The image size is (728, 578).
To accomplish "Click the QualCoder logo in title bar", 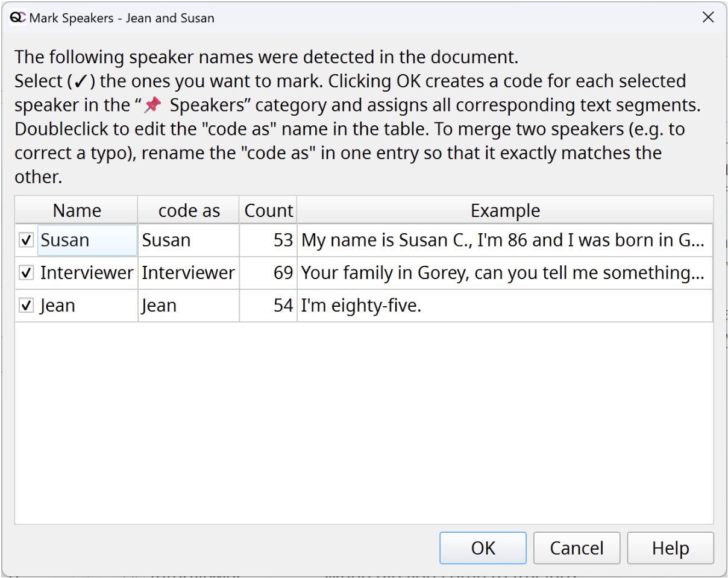I will 18,17.
